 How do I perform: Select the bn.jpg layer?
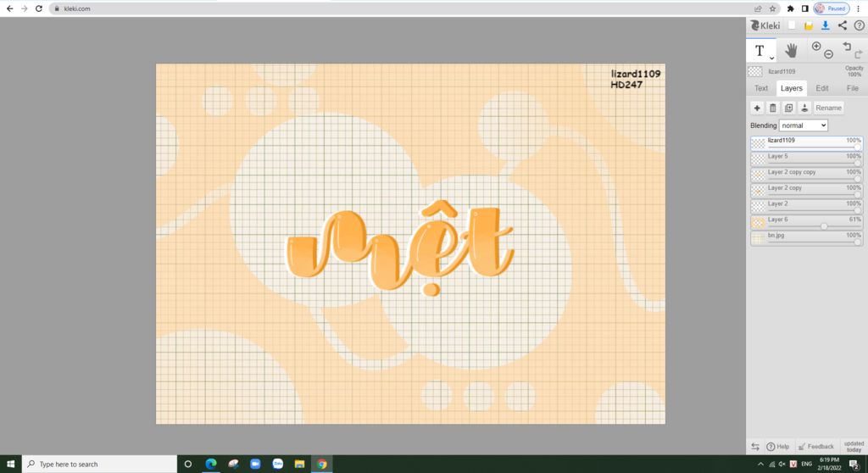click(x=807, y=239)
